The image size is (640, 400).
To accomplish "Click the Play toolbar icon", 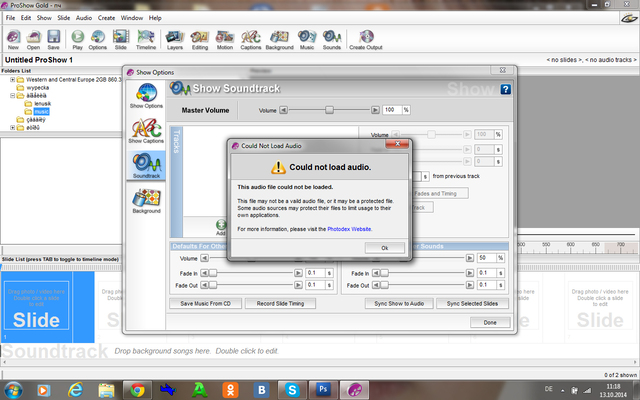I will 78,40.
